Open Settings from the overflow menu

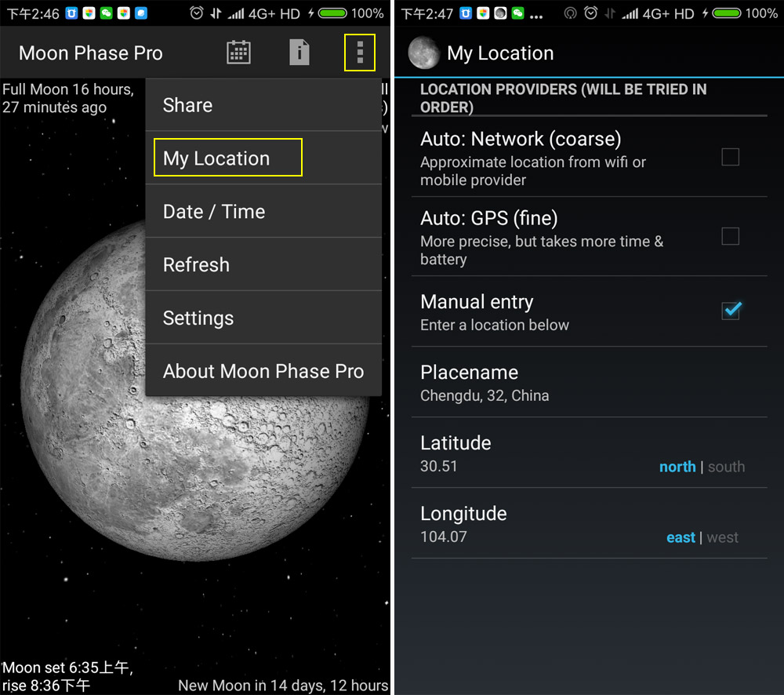263,318
